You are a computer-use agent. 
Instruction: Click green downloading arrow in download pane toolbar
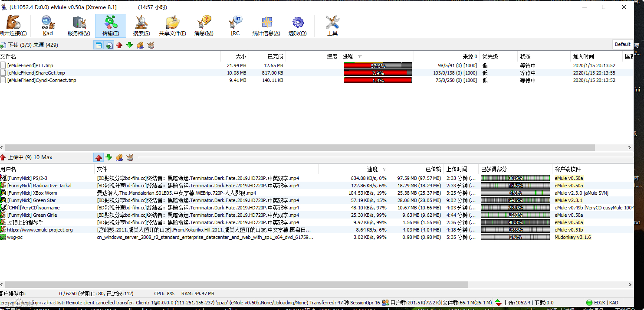click(129, 45)
